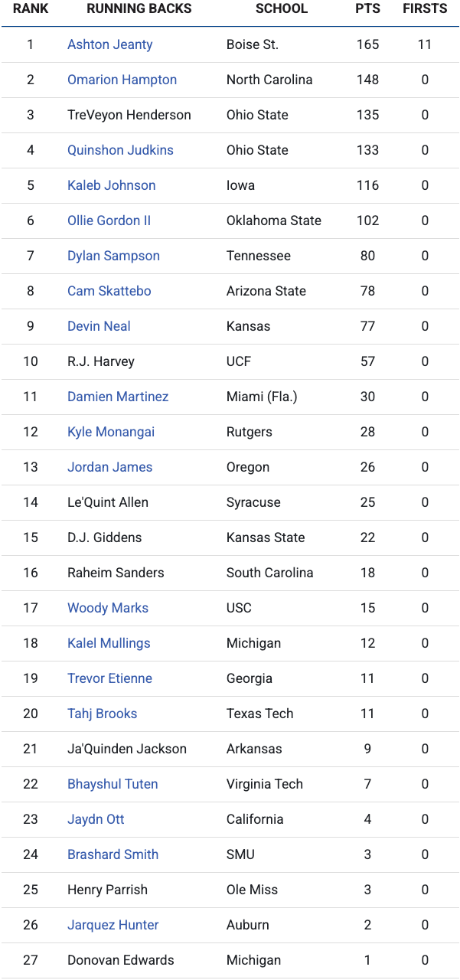The height and width of the screenshot is (980, 460).
Task: Click the FIRSTS column header
Action: (x=425, y=9)
